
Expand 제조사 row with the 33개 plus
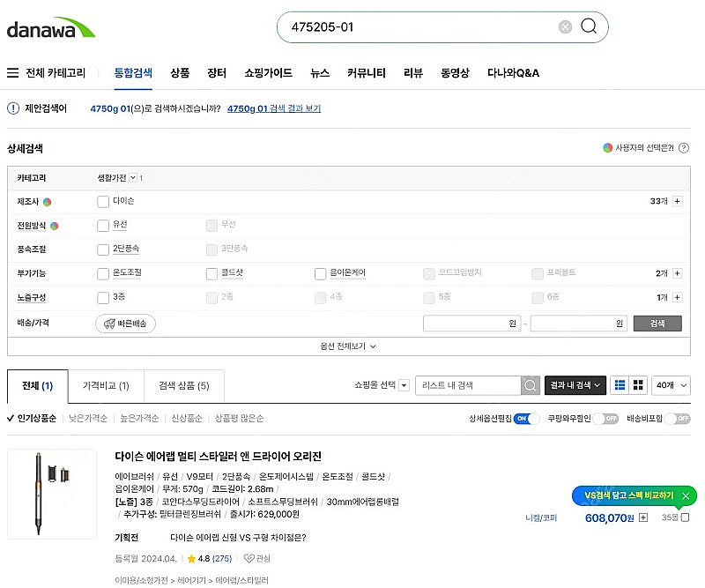coord(678,201)
